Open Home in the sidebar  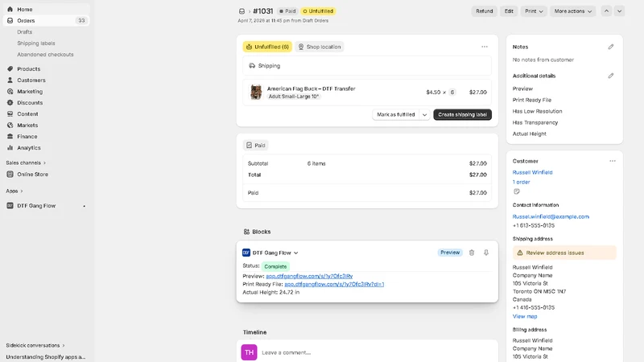[x=25, y=9]
